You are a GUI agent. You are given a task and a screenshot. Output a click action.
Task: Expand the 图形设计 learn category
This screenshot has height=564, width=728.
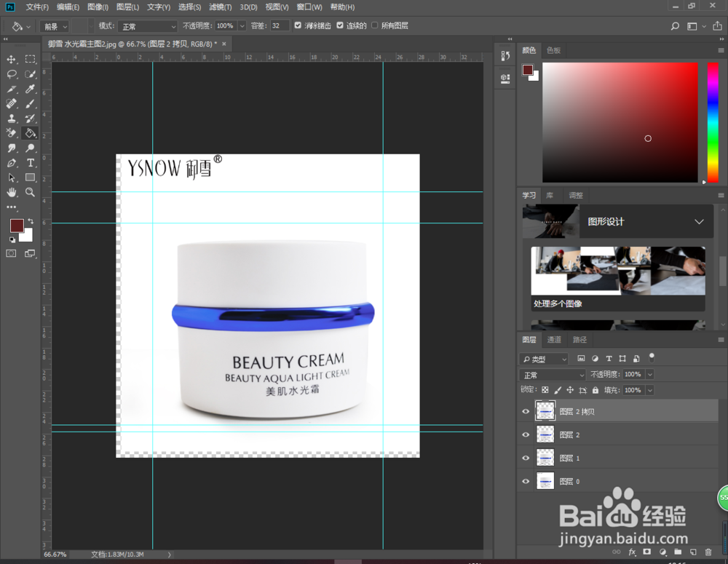tap(699, 221)
